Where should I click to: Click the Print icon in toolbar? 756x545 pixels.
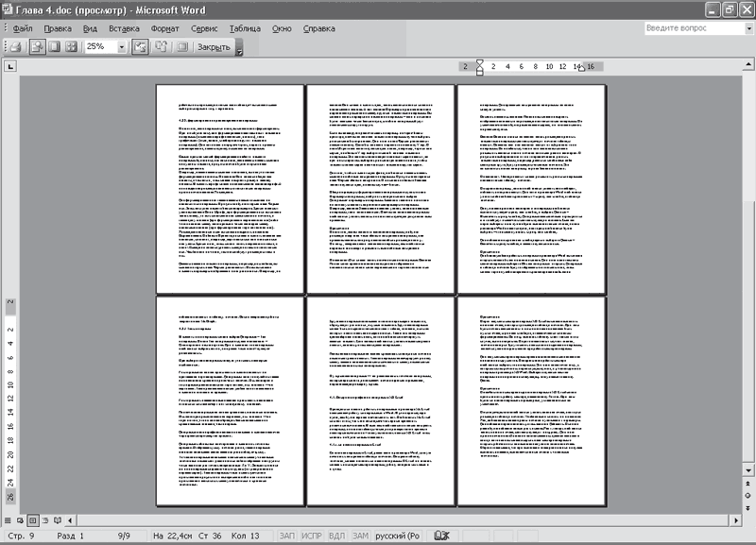click(15, 46)
